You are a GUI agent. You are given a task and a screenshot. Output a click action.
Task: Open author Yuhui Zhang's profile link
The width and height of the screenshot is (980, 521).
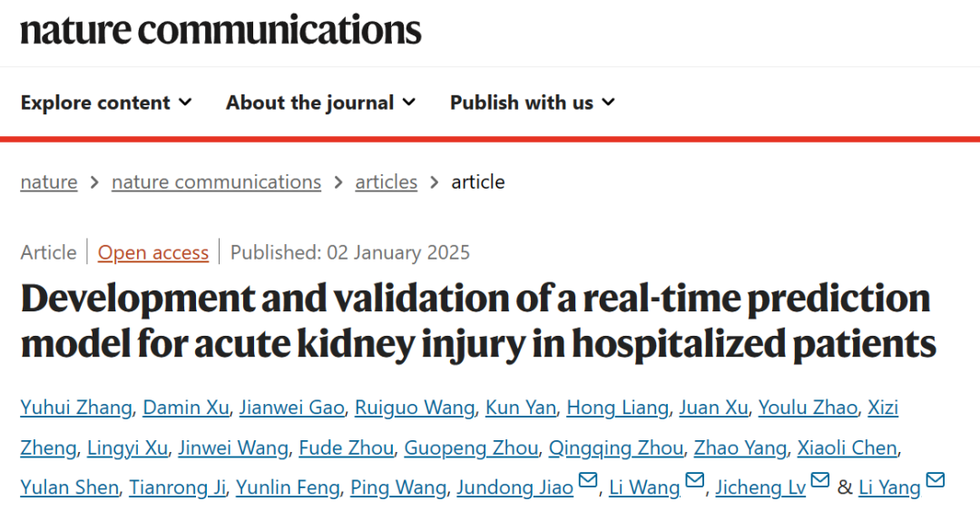tap(76, 408)
